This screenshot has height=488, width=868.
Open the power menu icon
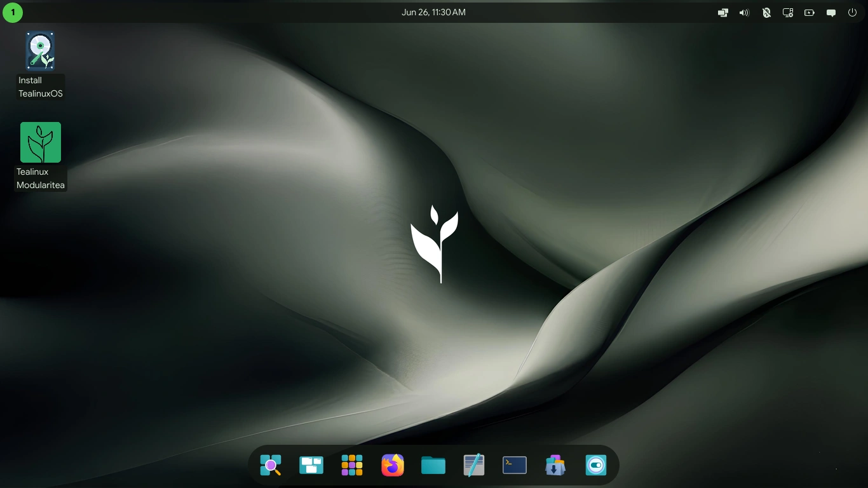pos(853,12)
